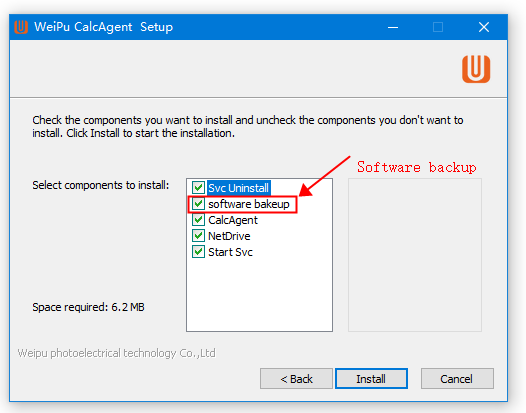
Task: Close the WeiPu CalcAgent Setup window
Action: point(484,27)
